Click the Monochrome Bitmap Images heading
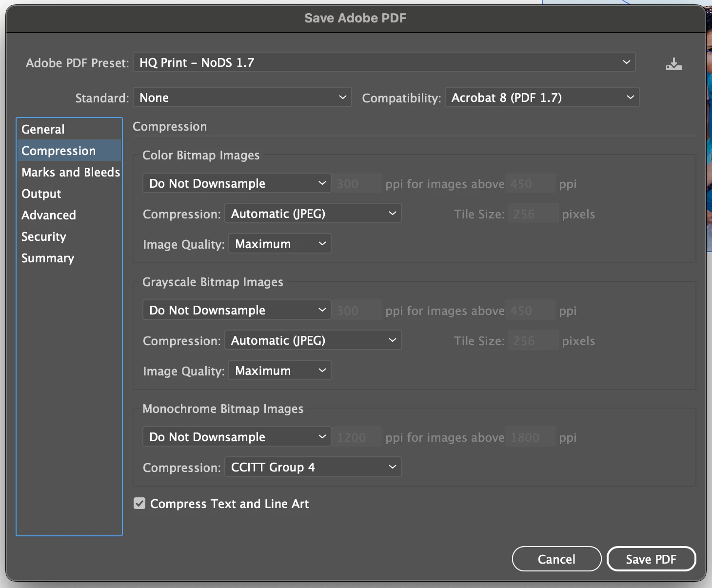Image resolution: width=712 pixels, height=588 pixels. coord(223,409)
